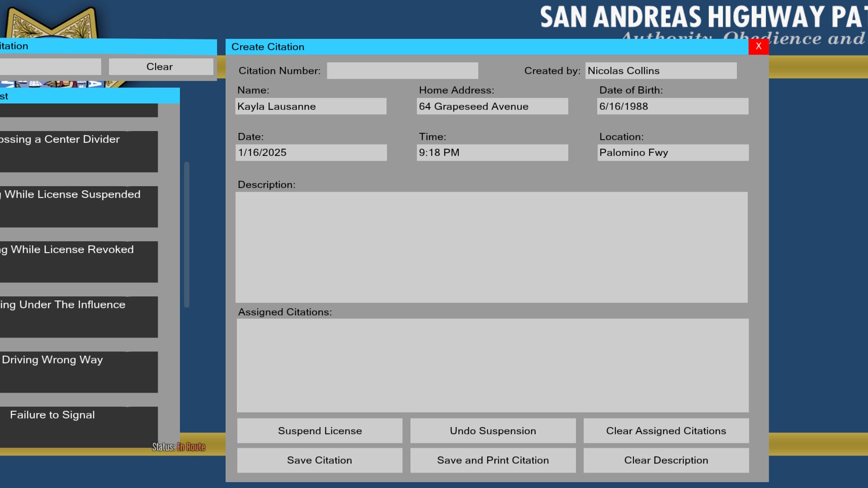Image resolution: width=868 pixels, height=488 pixels.
Task: Save the citation
Action: tap(320, 460)
